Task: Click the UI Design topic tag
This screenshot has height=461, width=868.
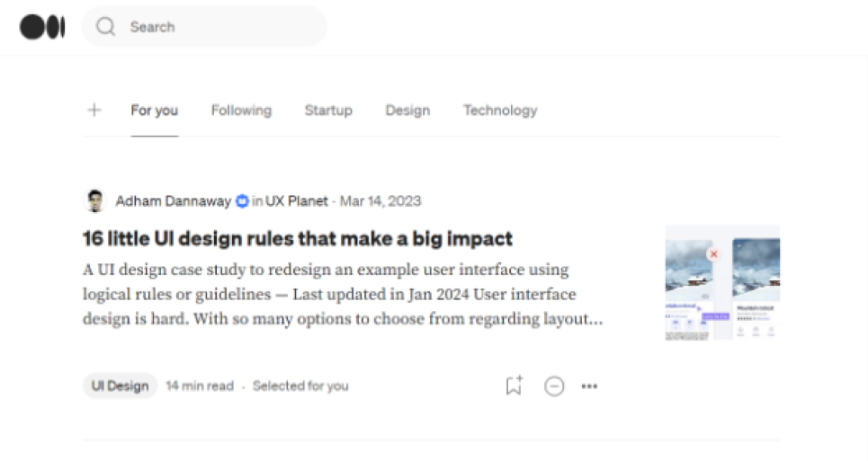Action: point(120,386)
